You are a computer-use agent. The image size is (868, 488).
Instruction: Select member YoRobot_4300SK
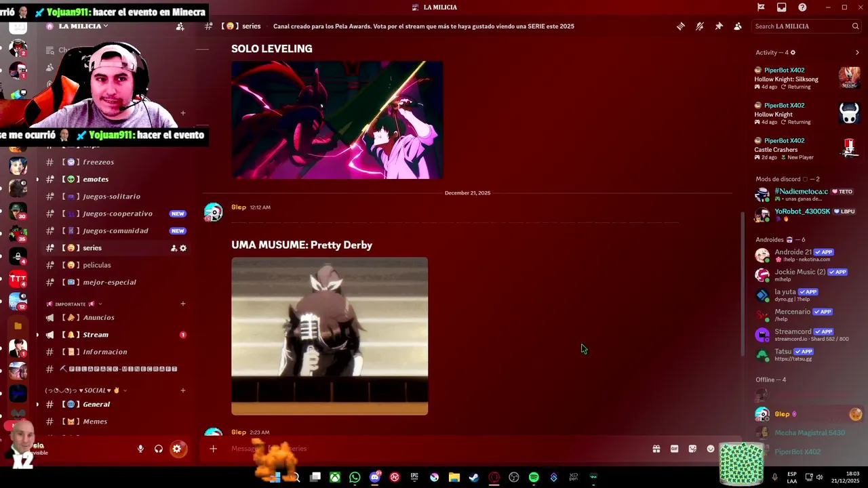(807, 215)
